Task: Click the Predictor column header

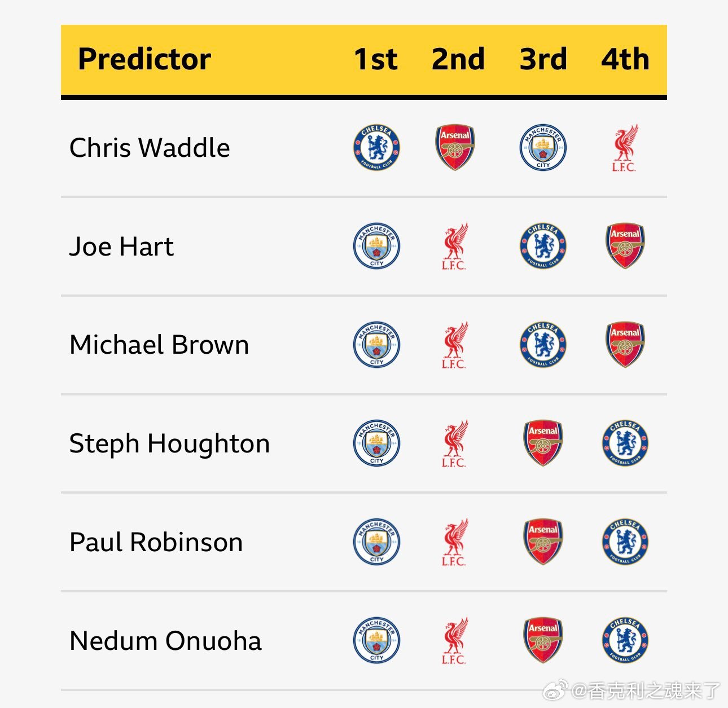Action: click(144, 59)
